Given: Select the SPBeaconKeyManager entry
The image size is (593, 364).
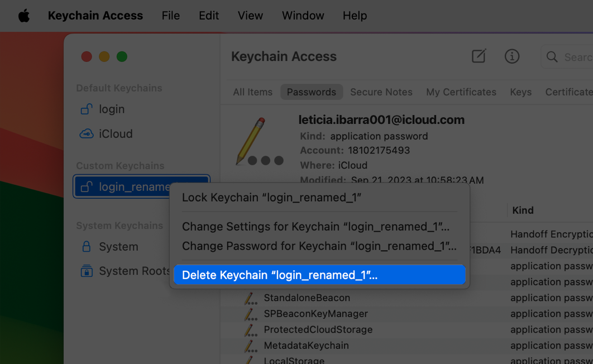Looking at the screenshot, I should click(x=315, y=314).
